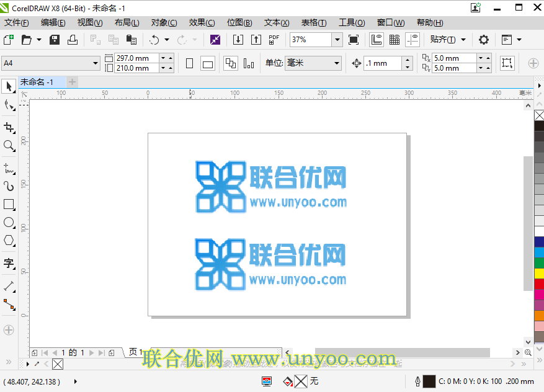Click the Print icon
Viewport: 544px width, 392px height.
pyautogui.click(x=72, y=40)
